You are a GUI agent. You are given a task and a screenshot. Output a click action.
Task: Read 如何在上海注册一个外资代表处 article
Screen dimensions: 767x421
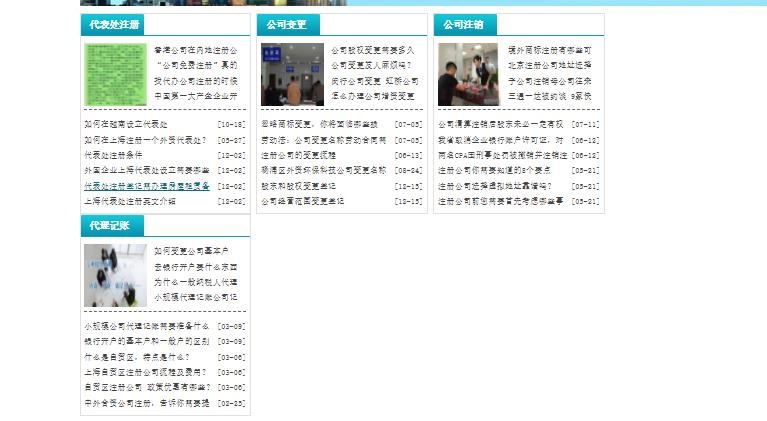pyautogui.click(x=145, y=140)
